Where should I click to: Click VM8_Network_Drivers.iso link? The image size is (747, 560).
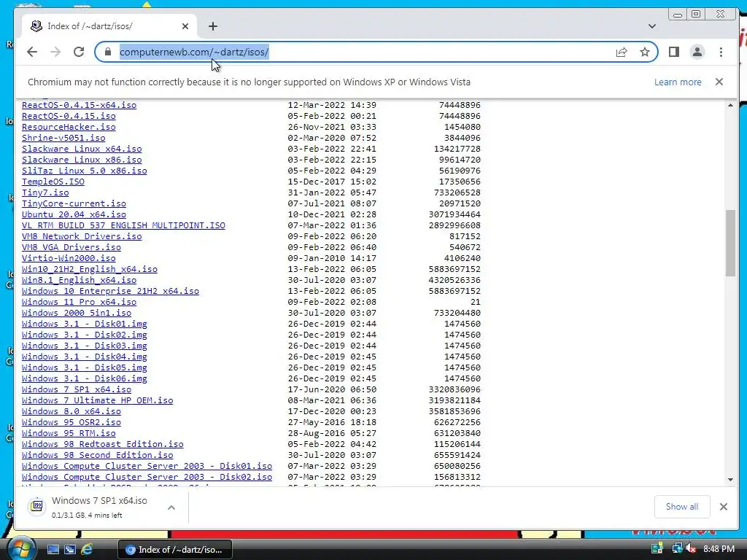82,237
